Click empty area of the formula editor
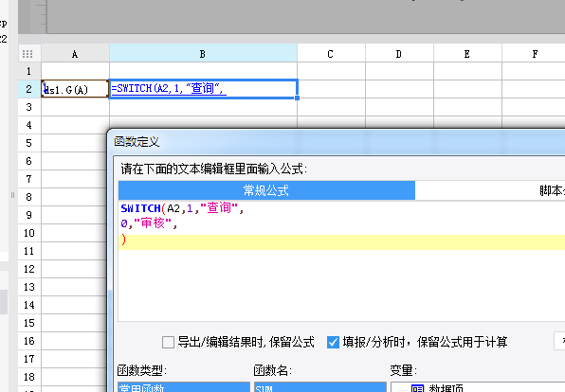565x392 pixels. [341, 286]
